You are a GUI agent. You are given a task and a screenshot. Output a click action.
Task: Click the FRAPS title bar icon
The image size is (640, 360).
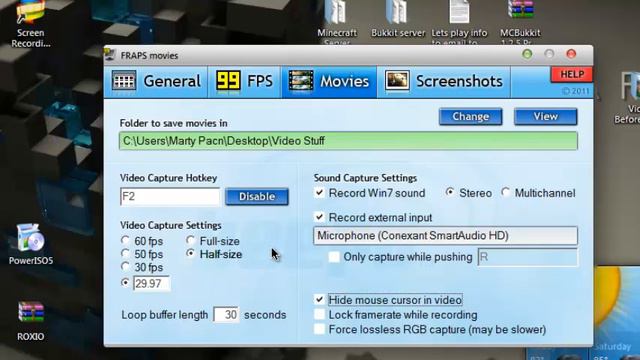point(110,55)
